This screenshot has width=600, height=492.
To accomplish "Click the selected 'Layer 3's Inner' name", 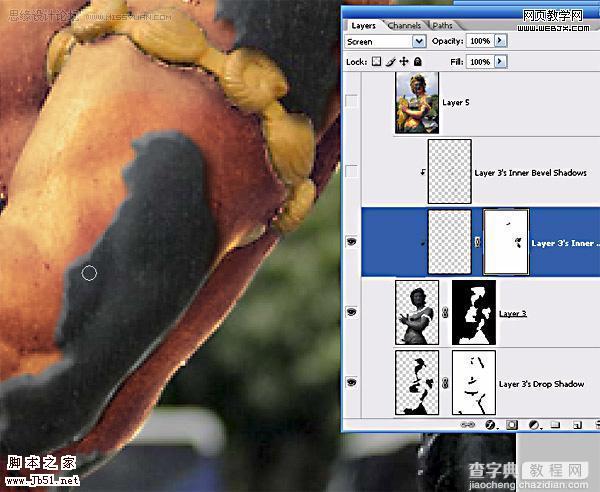I will (565, 243).
